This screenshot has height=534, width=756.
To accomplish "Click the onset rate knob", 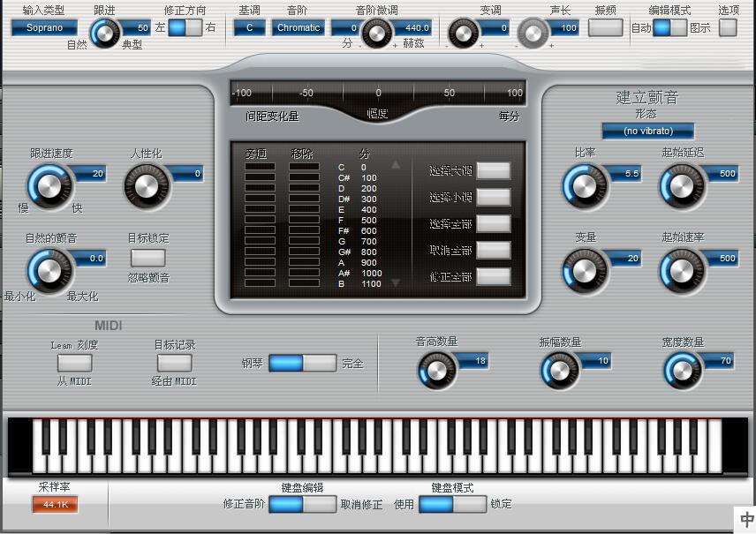I will coord(681,271).
